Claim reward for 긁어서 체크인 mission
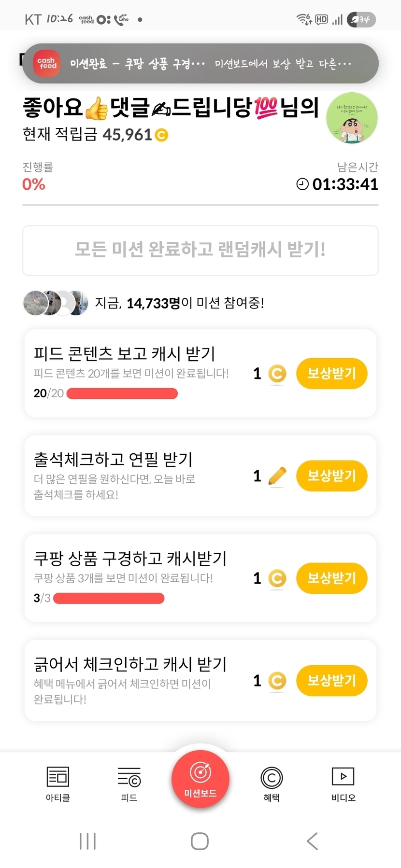This screenshot has width=401, height=868. coord(331,680)
